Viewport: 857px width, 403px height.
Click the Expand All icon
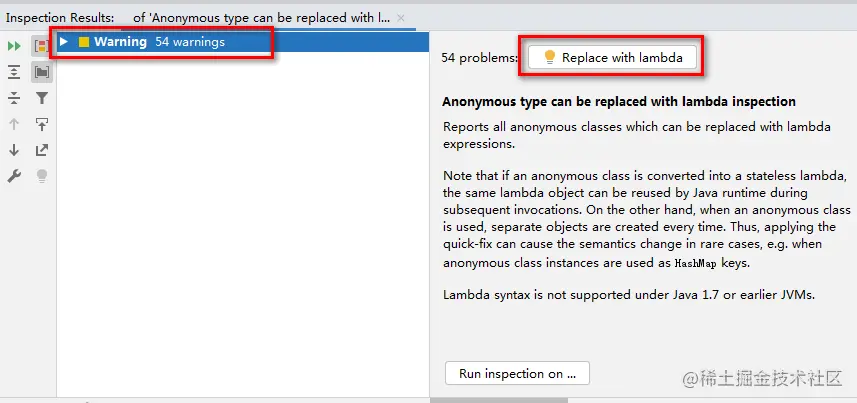point(14,72)
